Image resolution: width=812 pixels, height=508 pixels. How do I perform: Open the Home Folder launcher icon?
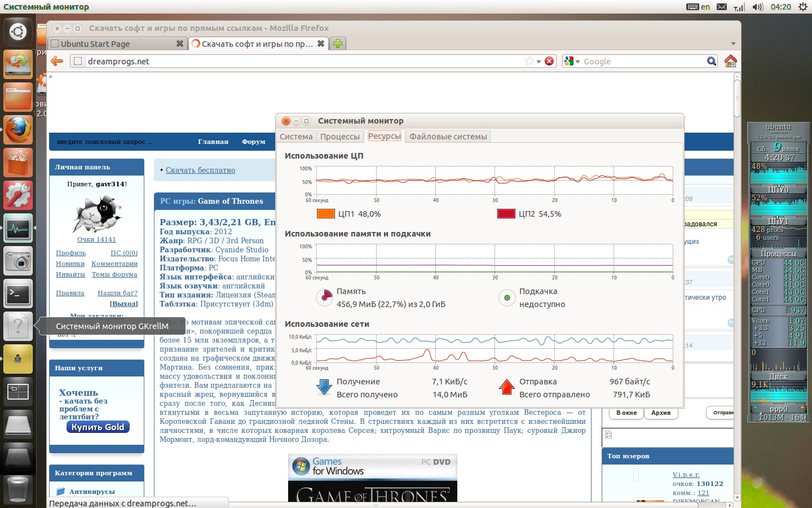pyautogui.click(x=17, y=97)
